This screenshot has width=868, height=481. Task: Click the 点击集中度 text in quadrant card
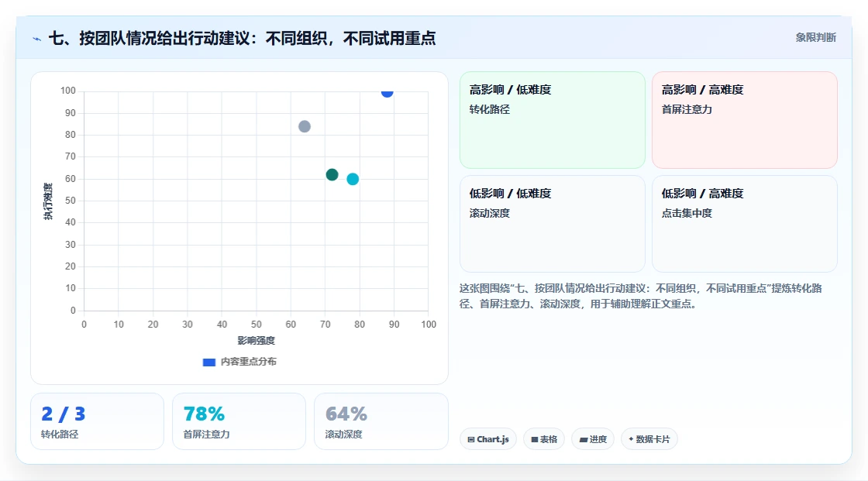pyautogui.click(x=687, y=213)
